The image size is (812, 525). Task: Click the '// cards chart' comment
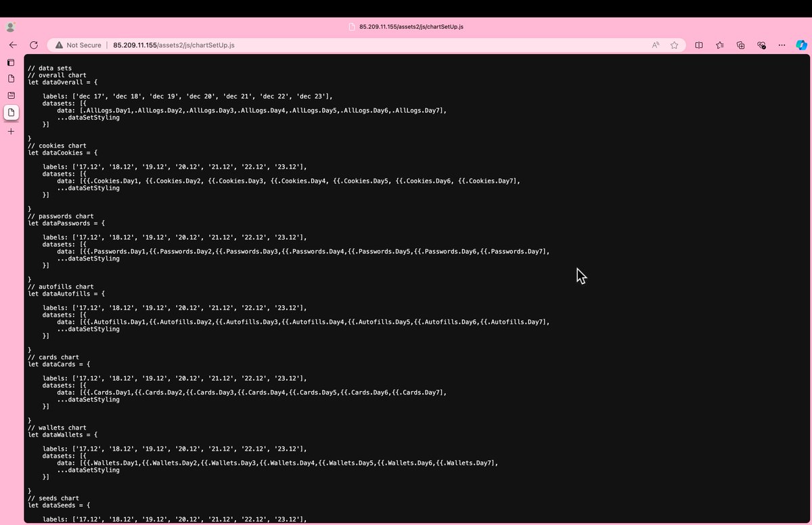[53, 357]
